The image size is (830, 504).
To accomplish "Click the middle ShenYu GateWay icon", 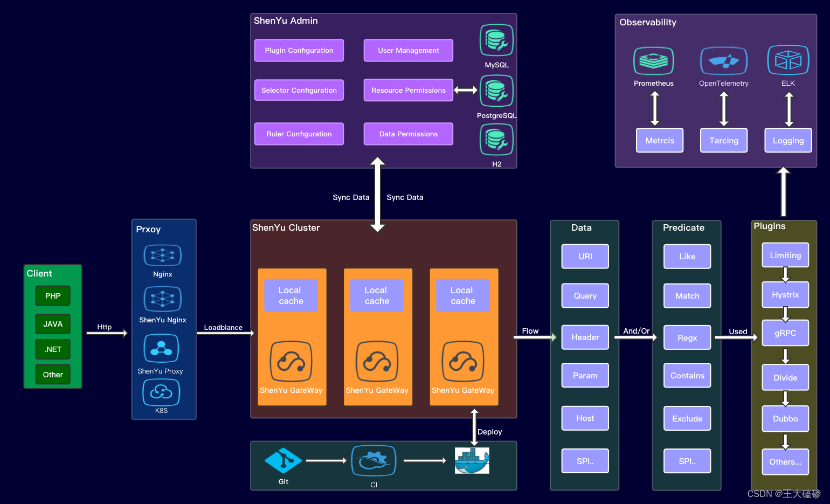I will pyautogui.click(x=377, y=361).
